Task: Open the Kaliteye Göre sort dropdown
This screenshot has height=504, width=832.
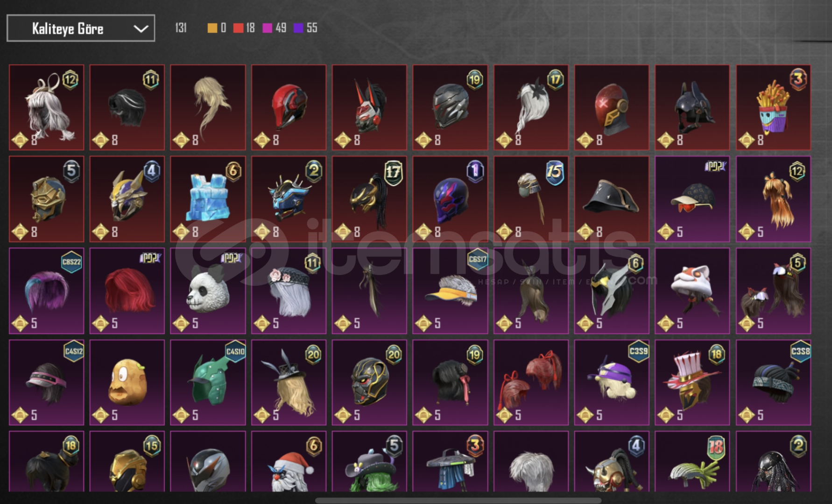Action: pos(81,28)
